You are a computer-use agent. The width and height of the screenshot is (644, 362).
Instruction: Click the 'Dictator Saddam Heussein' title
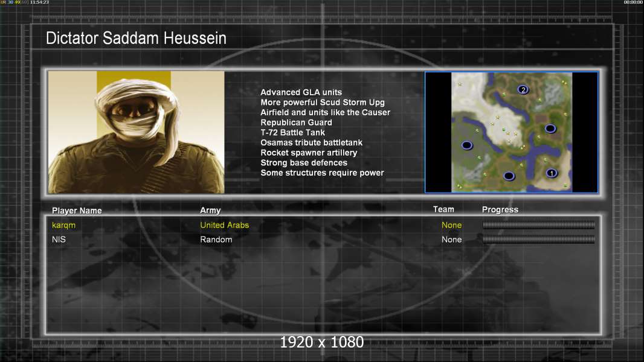[x=136, y=38]
